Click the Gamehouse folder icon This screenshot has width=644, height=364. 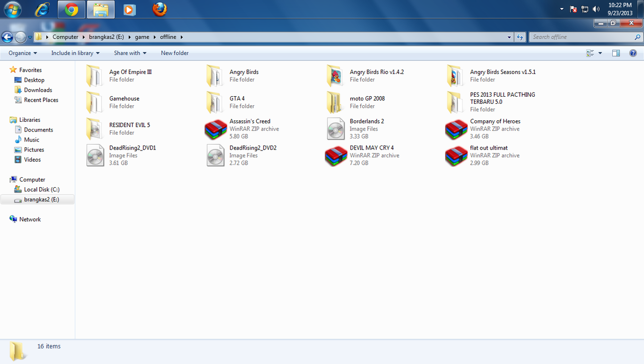pos(94,103)
